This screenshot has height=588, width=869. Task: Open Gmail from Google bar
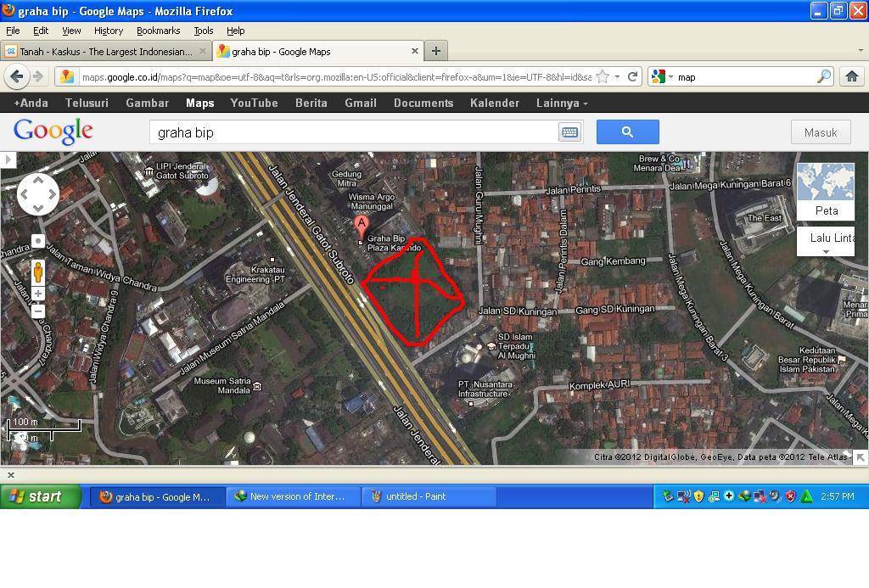(360, 103)
